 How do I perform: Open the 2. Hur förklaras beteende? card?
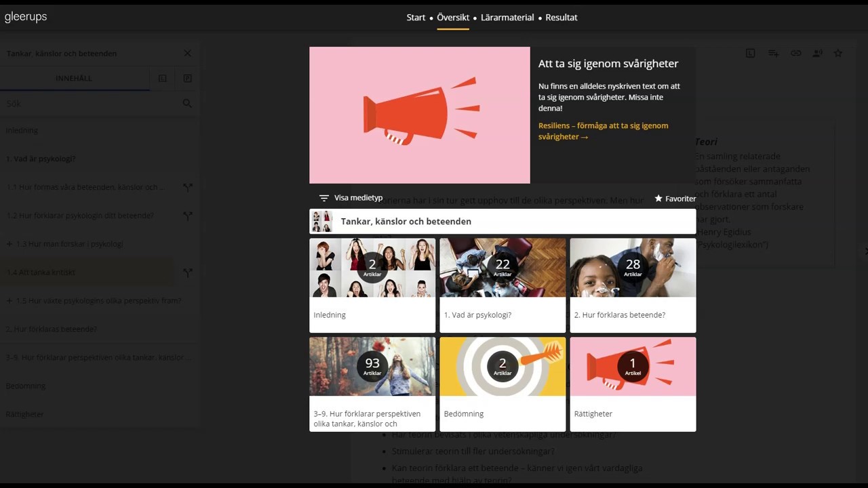click(633, 285)
